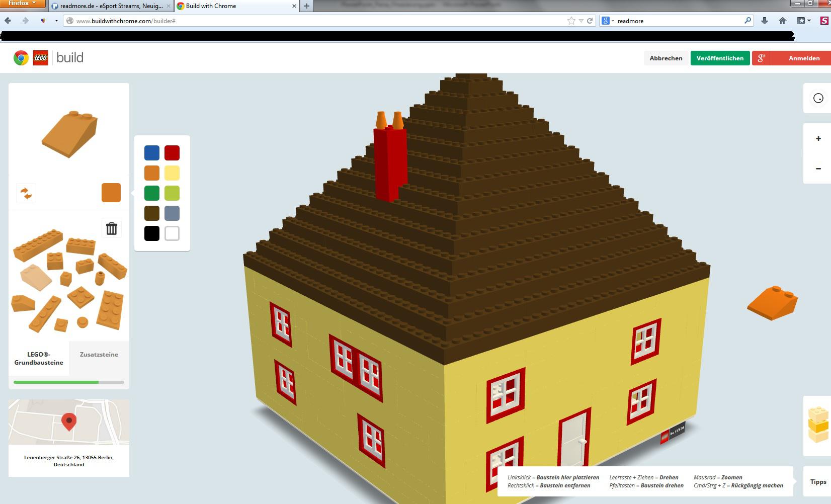831x504 pixels.
Task: Zoom in with the plus button
Action: (x=818, y=138)
